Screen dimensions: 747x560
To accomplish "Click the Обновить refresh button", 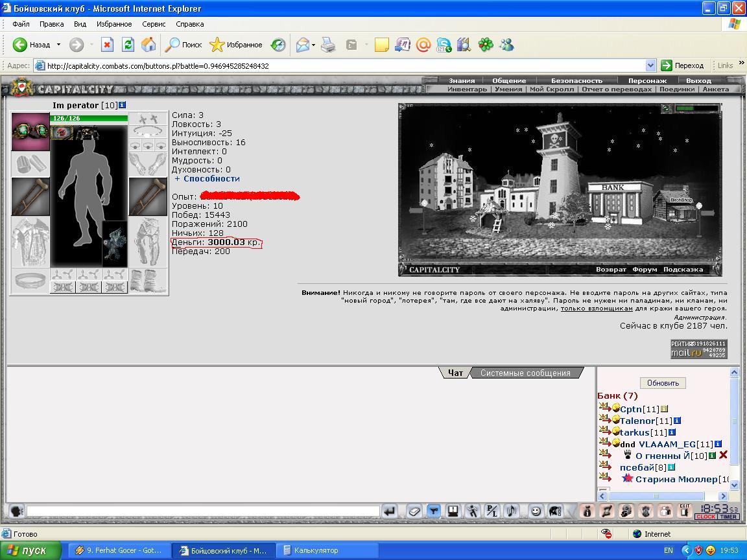I will (x=663, y=383).
